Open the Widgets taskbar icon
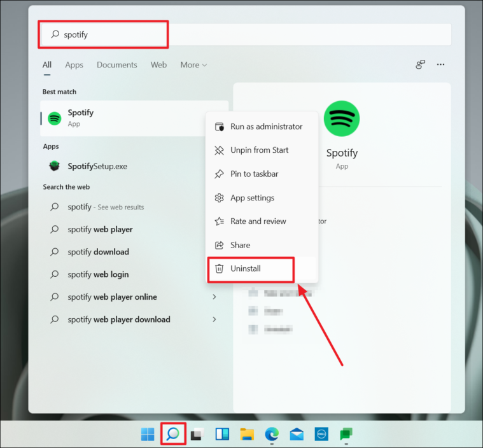The width and height of the screenshot is (483, 448). pyautogui.click(x=222, y=434)
